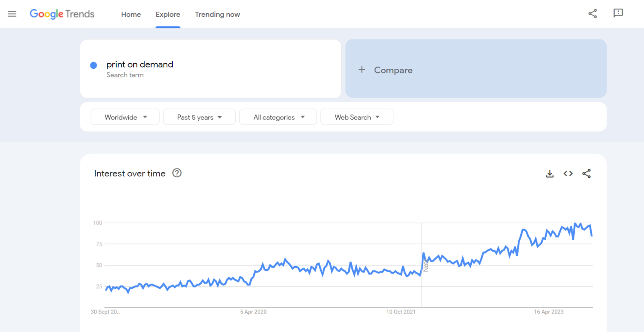
Task: Click the blue dot beside print on demand
Action: coord(93,65)
